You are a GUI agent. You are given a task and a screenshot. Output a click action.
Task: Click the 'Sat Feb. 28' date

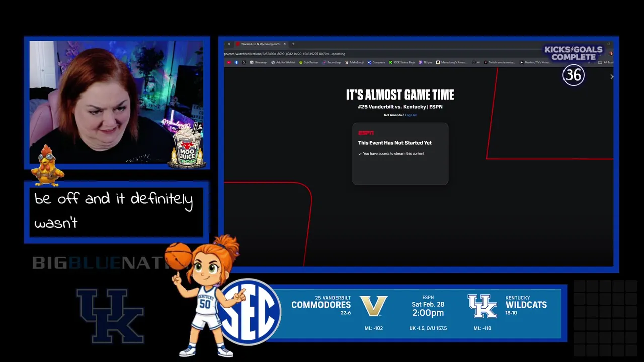[x=428, y=304]
